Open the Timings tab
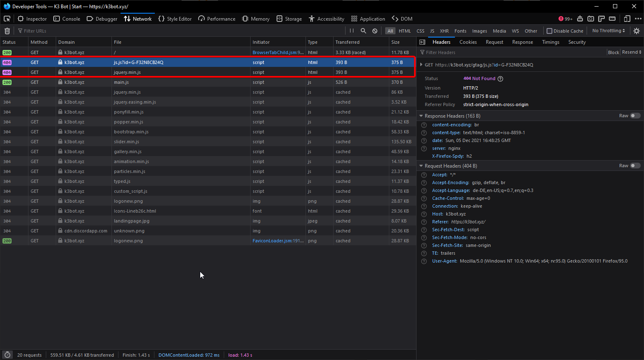The height and width of the screenshot is (360, 644). [x=550, y=42]
